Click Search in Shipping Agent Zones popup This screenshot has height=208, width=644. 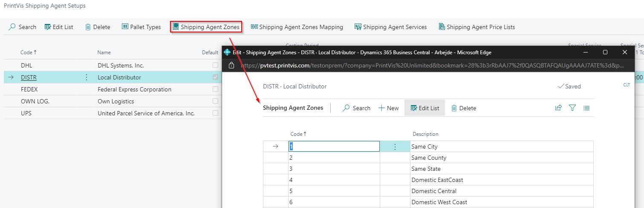pyautogui.click(x=357, y=108)
